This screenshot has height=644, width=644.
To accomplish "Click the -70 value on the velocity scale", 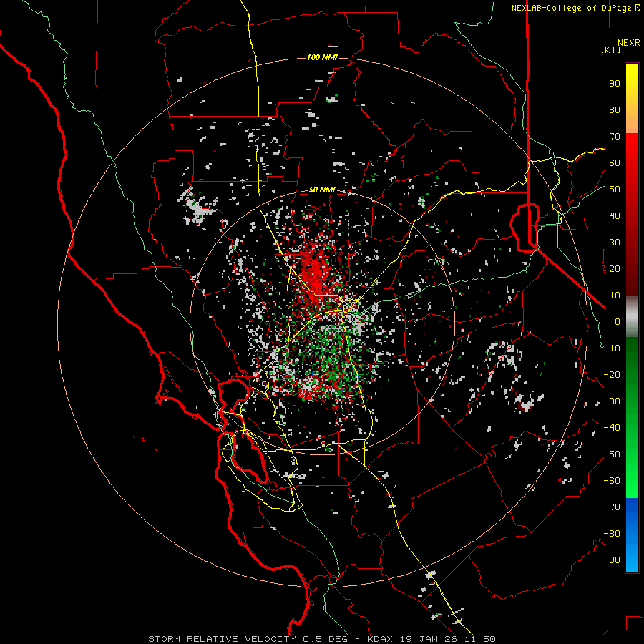I will [612, 507].
